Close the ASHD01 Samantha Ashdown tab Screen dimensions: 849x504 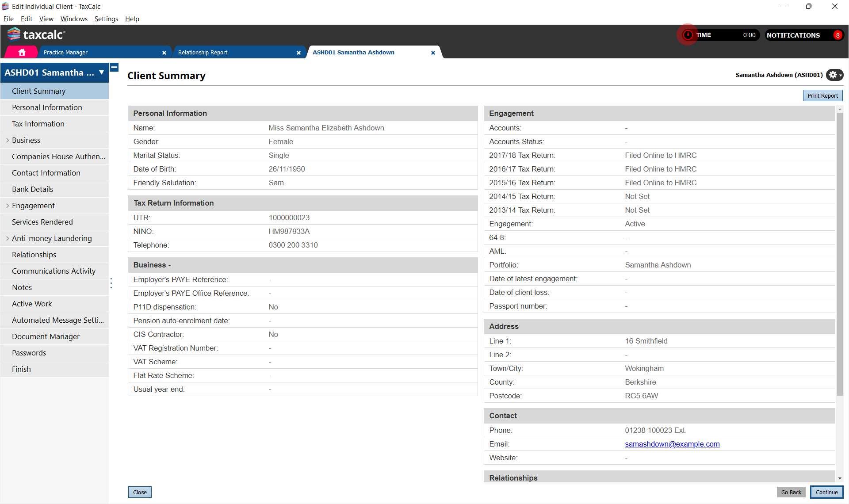[x=433, y=53]
